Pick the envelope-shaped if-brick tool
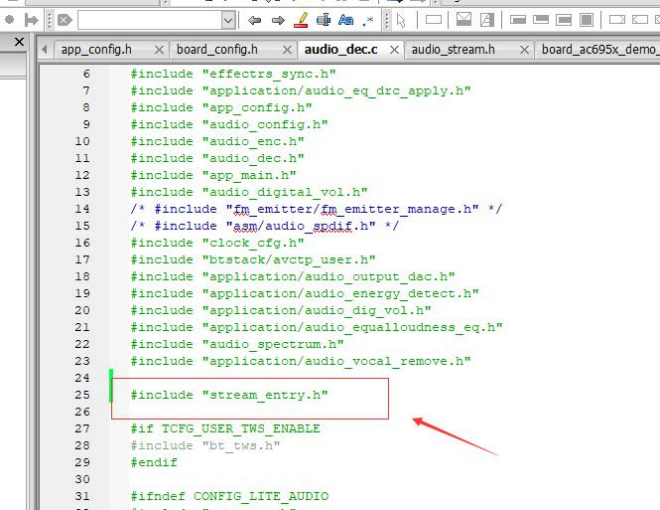The width and height of the screenshot is (660, 510). click(x=464, y=19)
